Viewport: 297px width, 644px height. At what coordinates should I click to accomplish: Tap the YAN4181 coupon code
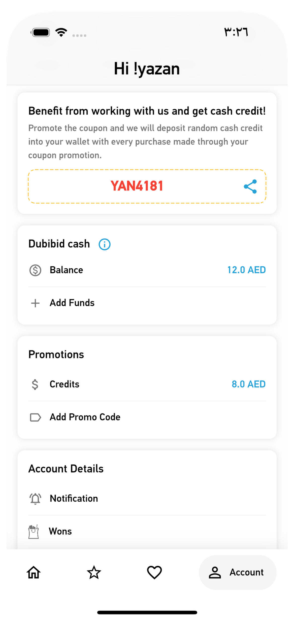(137, 186)
